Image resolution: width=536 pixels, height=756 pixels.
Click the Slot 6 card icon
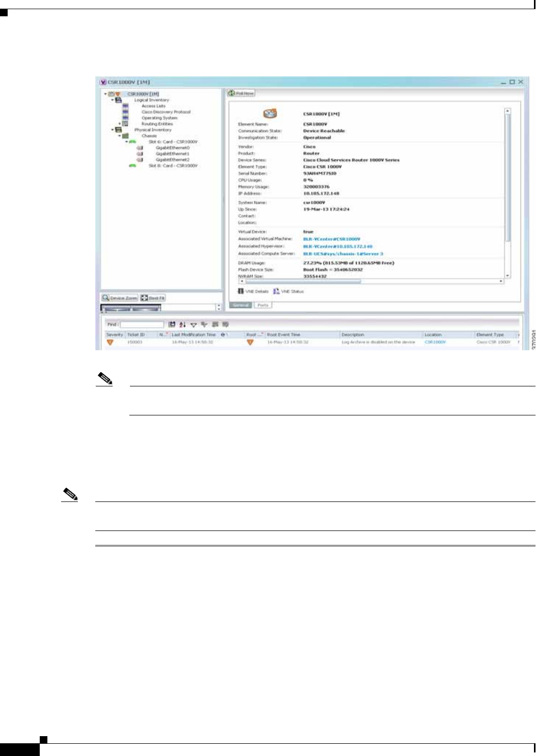132,142
